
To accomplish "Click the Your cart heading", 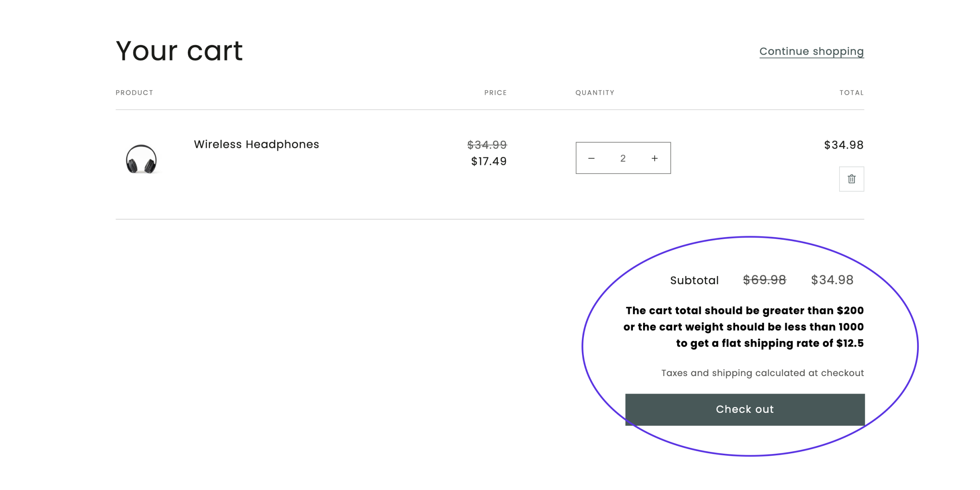I will [x=179, y=51].
